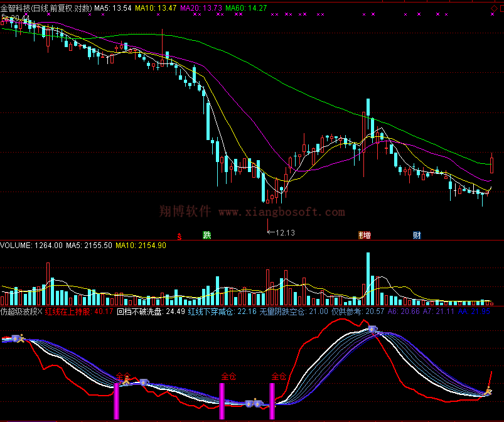Click the 全仓 label above the middle magenta bar
The width and height of the screenshot is (504, 422).
[x=228, y=376]
